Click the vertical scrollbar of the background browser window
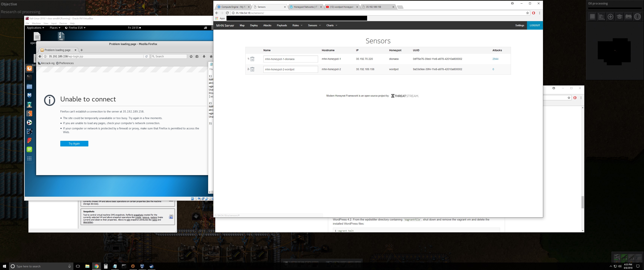Viewport: 644px width, 270px height. tap(582, 202)
